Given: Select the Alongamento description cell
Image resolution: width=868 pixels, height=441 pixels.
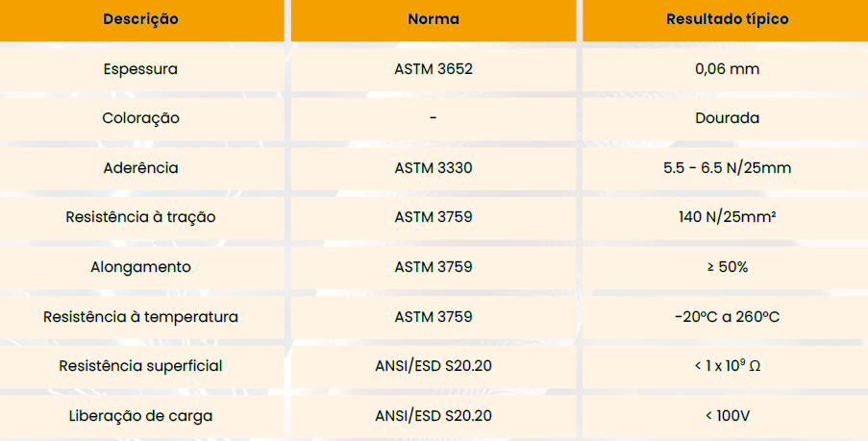Looking at the screenshot, I should [140, 267].
